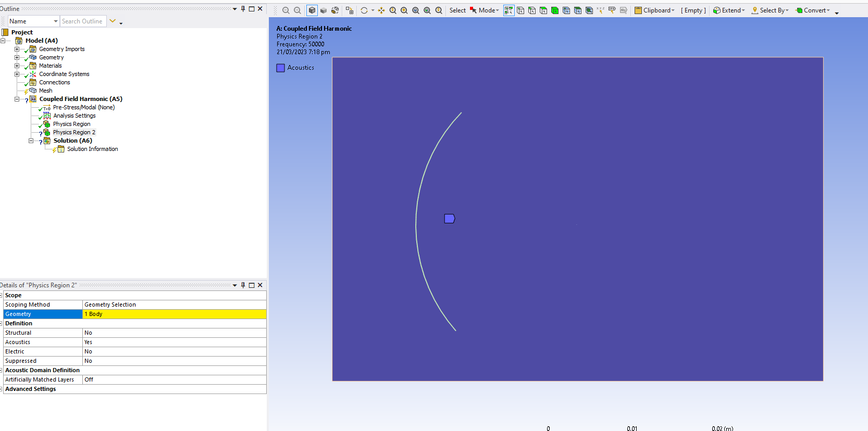Choose the Edge selection filter
The image size is (868, 431).
[532, 10]
